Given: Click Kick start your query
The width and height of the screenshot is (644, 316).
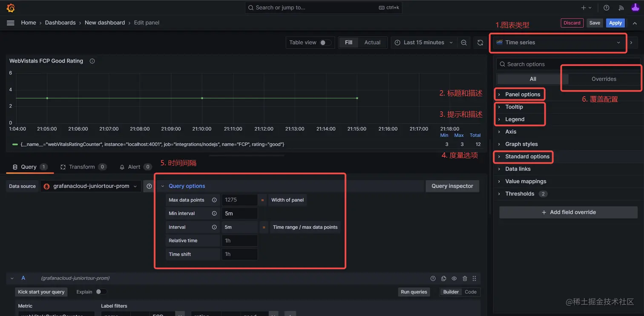Looking at the screenshot, I should tap(41, 292).
